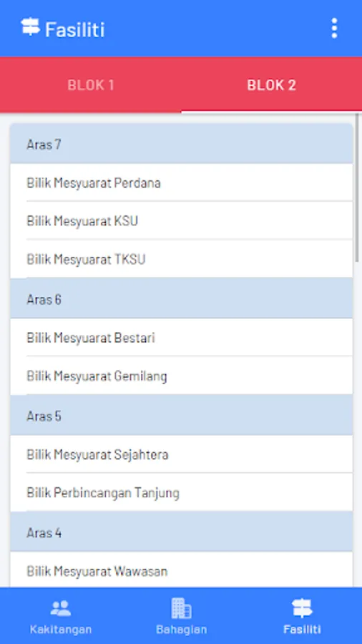This screenshot has width=362, height=644.
Task: Switch to the BLOK 1 tab
Action: coord(91,85)
